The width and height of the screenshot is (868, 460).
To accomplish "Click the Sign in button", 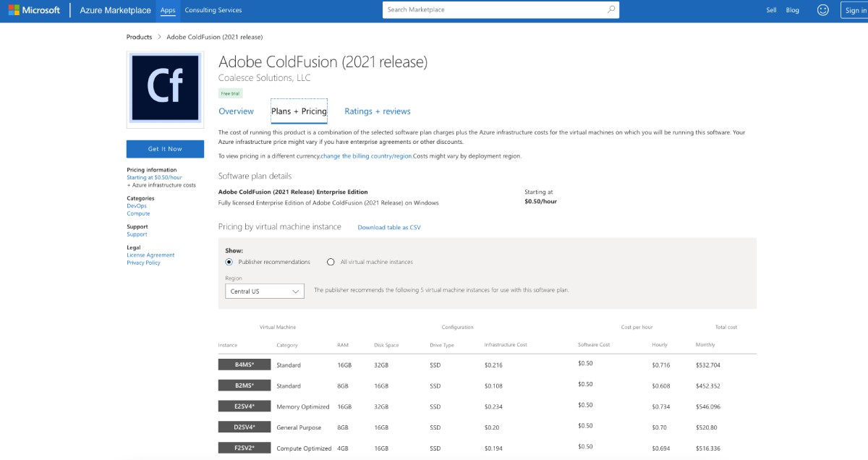I will click(x=854, y=9).
